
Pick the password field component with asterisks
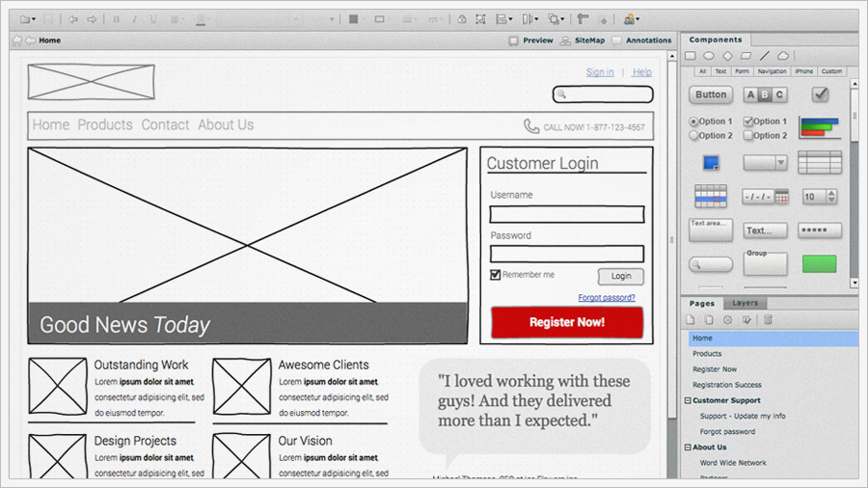pyautogui.click(x=820, y=230)
